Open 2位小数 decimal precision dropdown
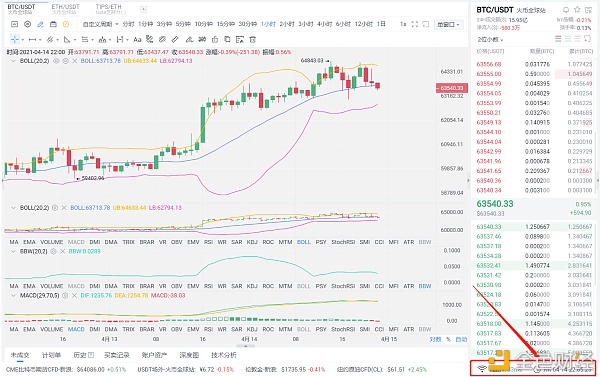600x377 pixels. tap(490, 39)
